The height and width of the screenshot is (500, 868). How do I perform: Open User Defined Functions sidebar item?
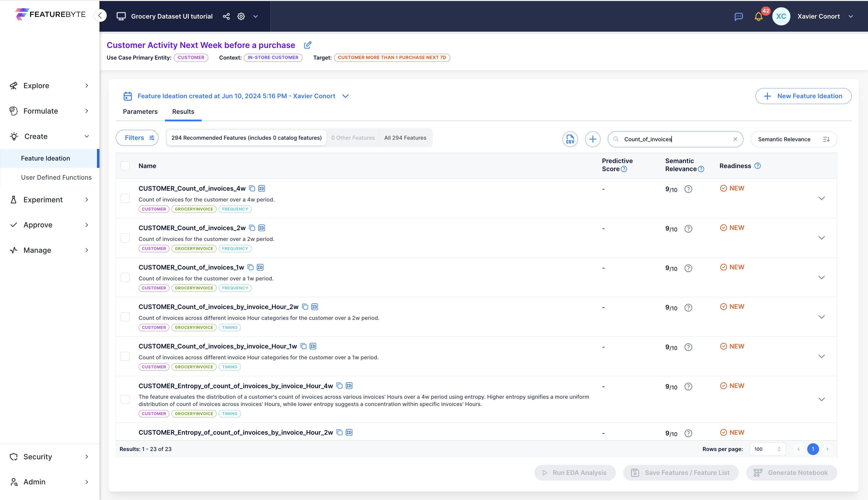pos(56,177)
